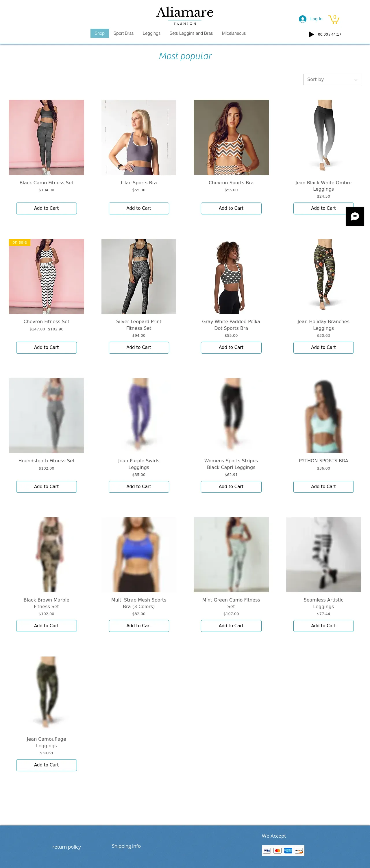Click the Discover payment icon
Image resolution: width=370 pixels, height=868 pixels.
[299, 850]
